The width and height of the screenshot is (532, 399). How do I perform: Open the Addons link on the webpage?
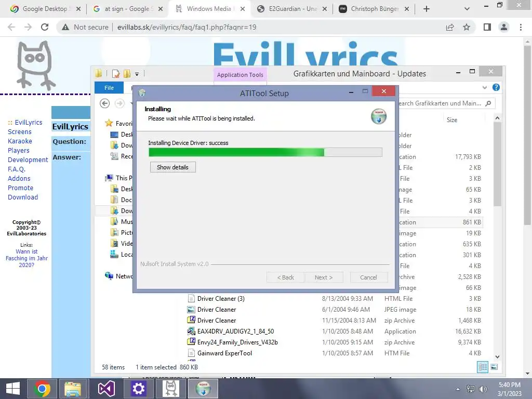pyautogui.click(x=19, y=178)
